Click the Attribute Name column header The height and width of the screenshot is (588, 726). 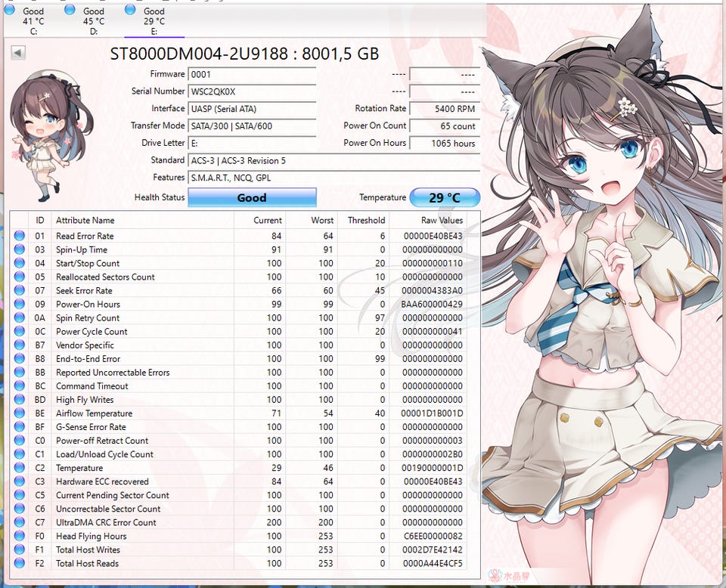point(143,220)
